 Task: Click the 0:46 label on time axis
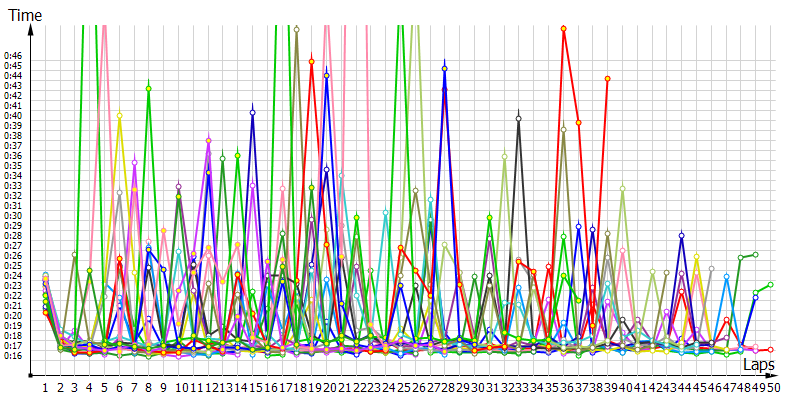coord(13,56)
